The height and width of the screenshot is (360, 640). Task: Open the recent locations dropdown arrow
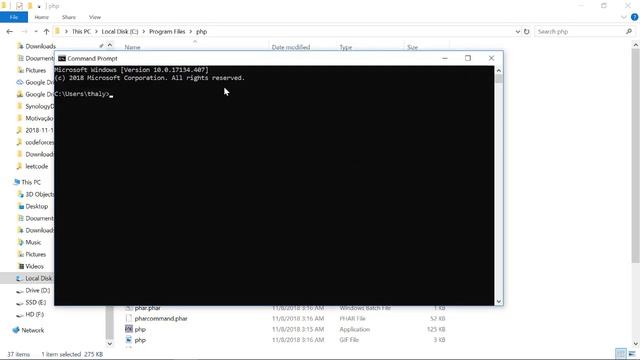pyautogui.click(x=36, y=31)
